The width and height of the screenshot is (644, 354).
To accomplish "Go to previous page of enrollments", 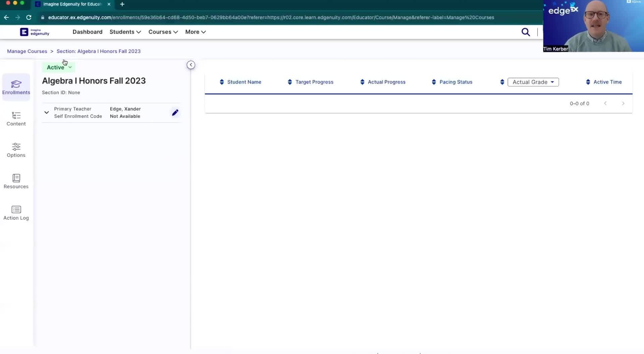I will (x=605, y=104).
